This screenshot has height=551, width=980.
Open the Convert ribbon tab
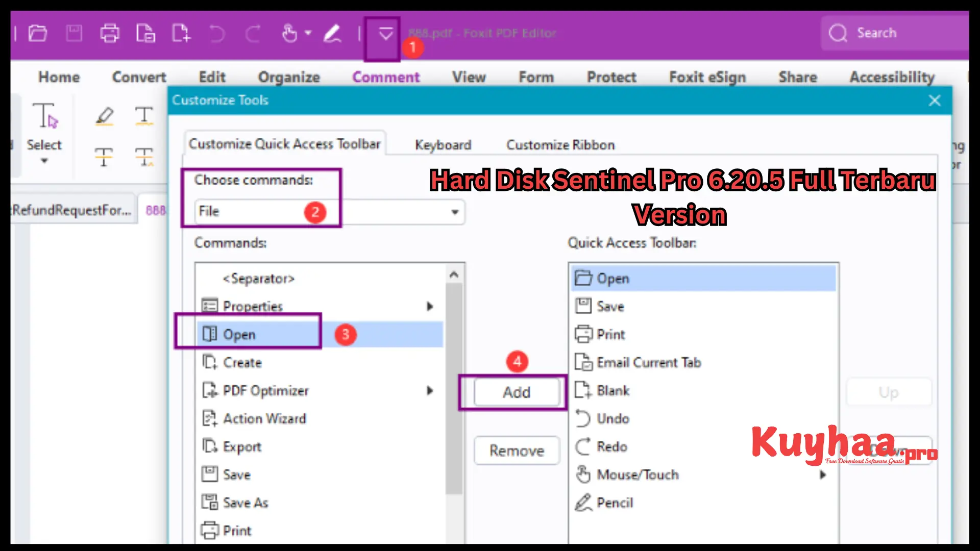pyautogui.click(x=139, y=77)
